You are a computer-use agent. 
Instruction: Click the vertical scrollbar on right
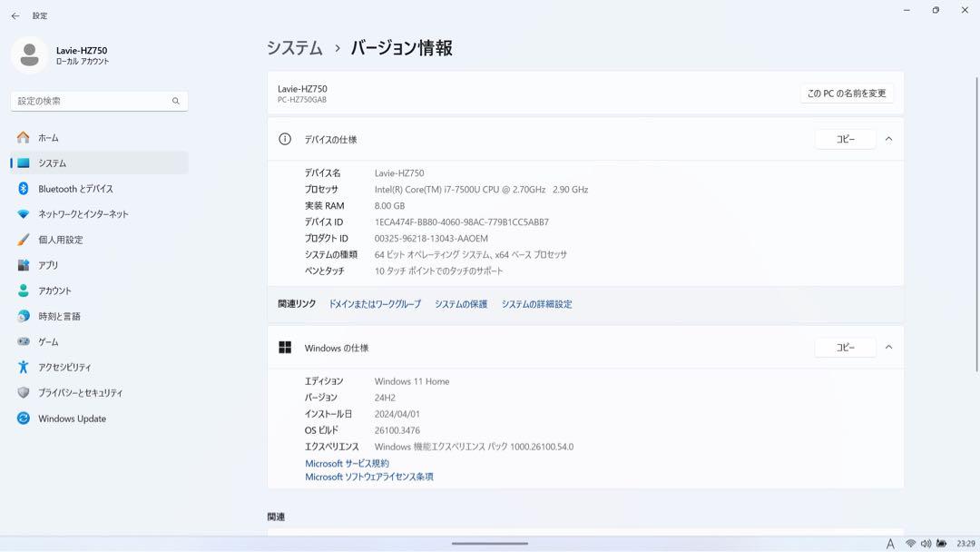(976, 225)
